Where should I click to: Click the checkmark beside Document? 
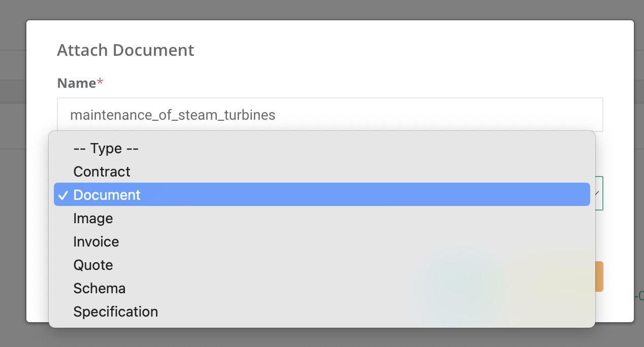click(63, 195)
